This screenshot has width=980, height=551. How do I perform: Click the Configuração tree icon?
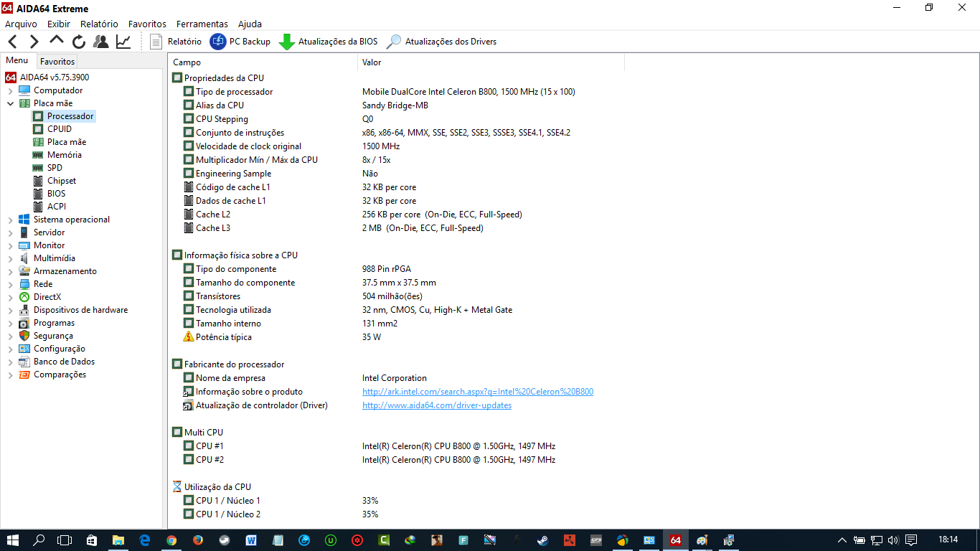tap(24, 349)
